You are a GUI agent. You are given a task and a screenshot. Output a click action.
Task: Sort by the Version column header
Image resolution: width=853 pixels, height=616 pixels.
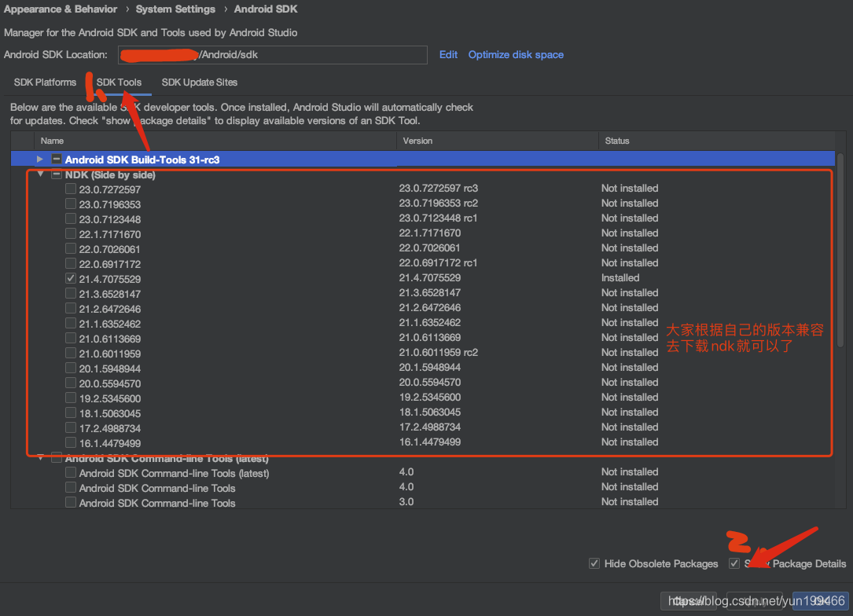click(498, 141)
